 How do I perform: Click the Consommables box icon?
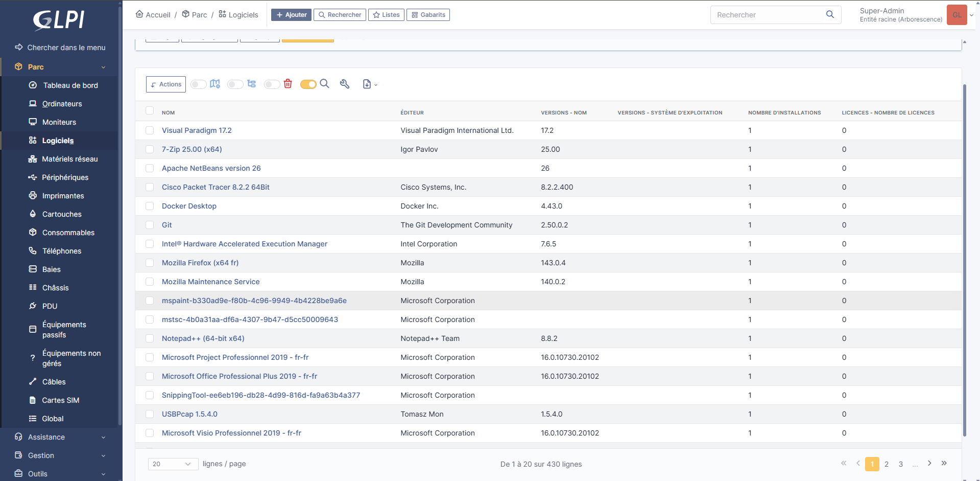(x=33, y=232)
